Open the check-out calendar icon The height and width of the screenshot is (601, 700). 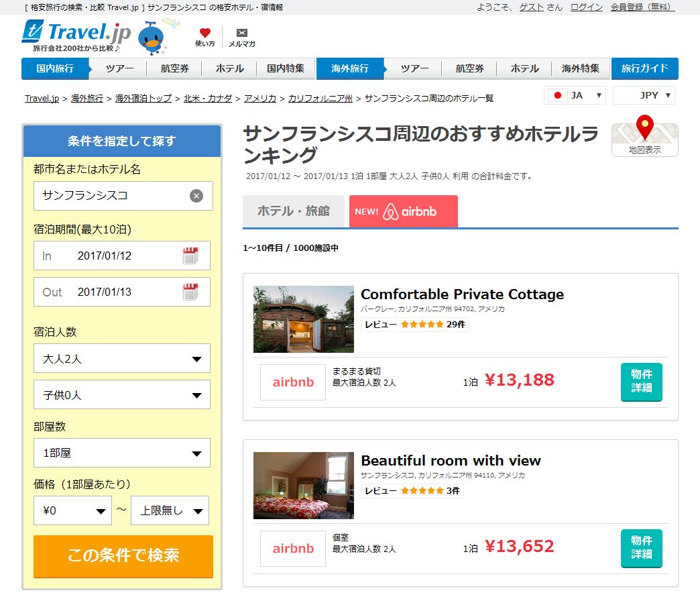(x=190, y=292)
